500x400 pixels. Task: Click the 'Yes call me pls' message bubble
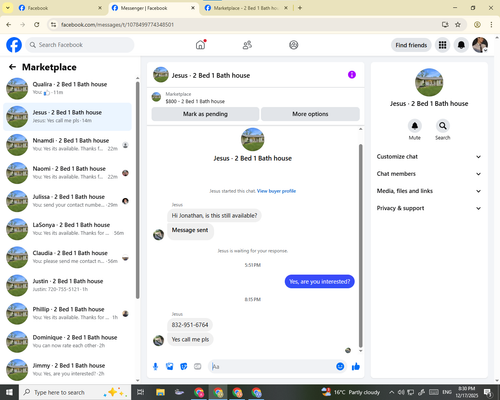click(x=190, y=339)
